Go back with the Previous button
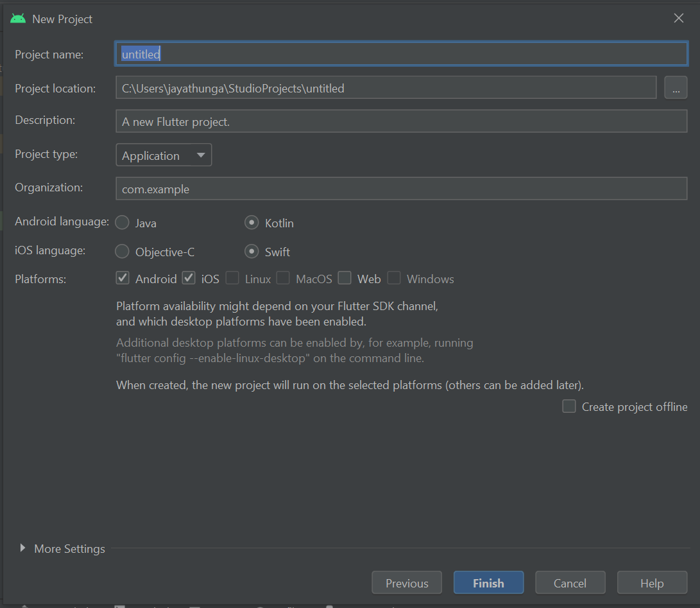 (x=407, y=583)
